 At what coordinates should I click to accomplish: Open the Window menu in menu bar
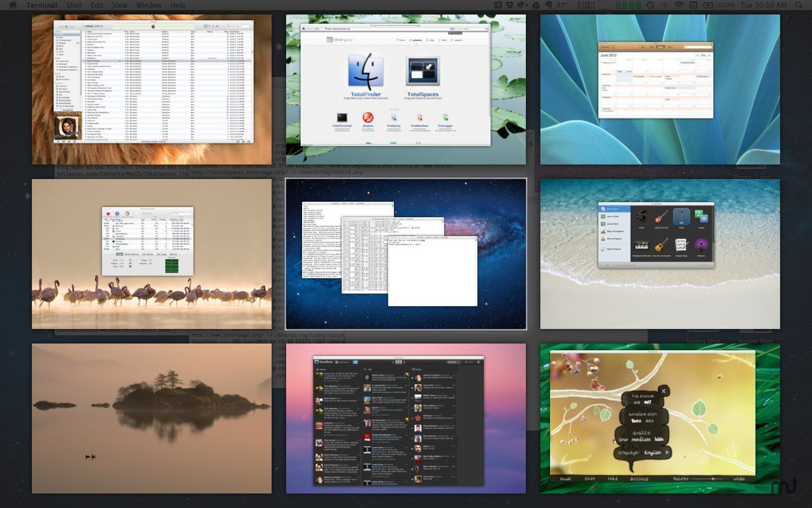tap(148, 5)
